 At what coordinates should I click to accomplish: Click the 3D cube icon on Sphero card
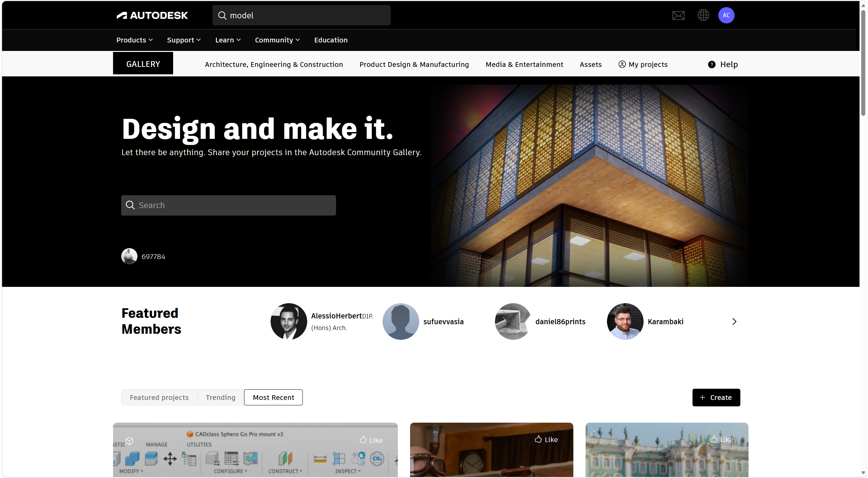pos(129,441)
